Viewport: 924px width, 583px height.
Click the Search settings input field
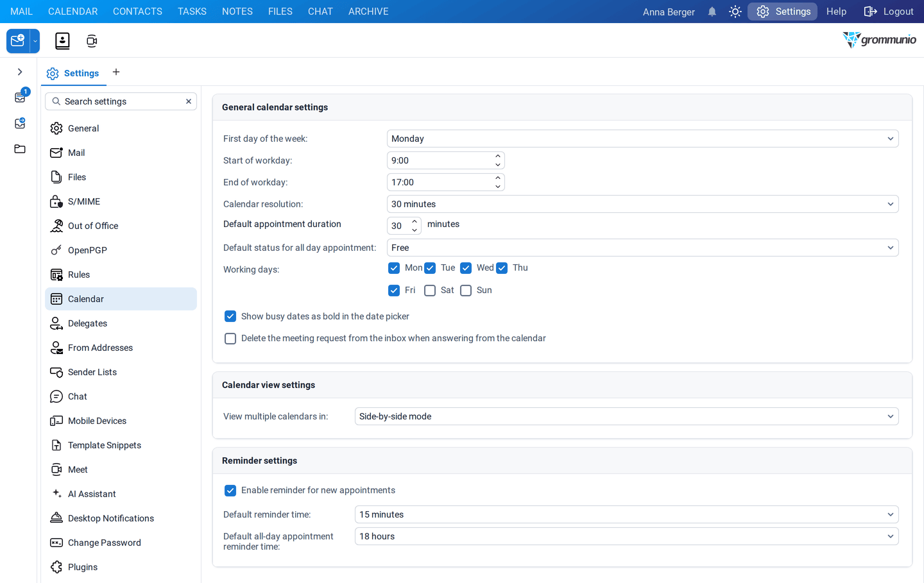[x=121, y=101]
